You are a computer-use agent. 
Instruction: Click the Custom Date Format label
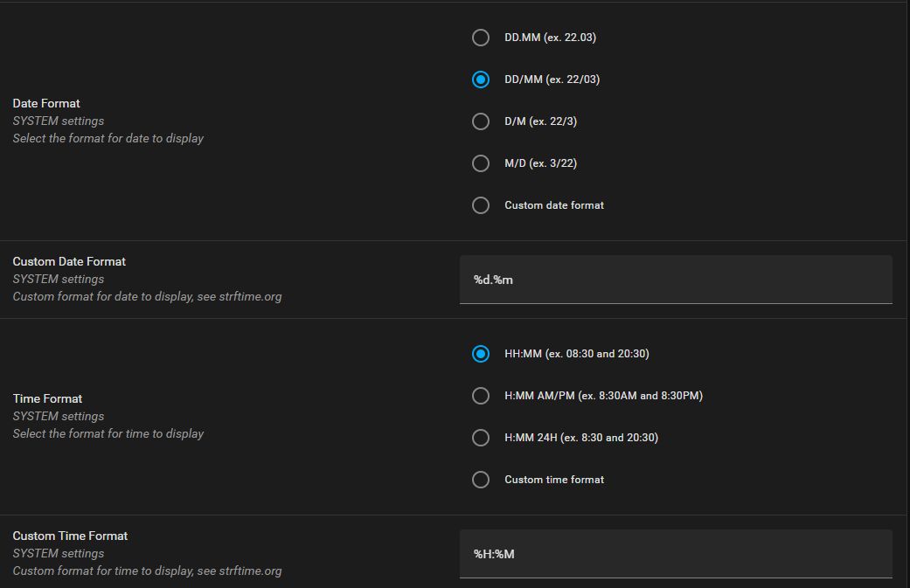[68, 261]
